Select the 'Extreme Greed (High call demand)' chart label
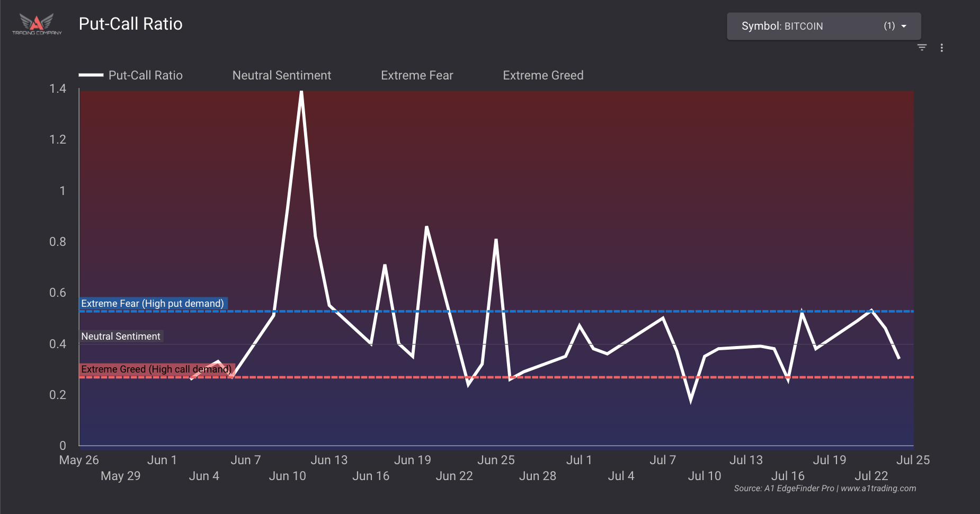The image size is (980, 514). pos(156,369)
